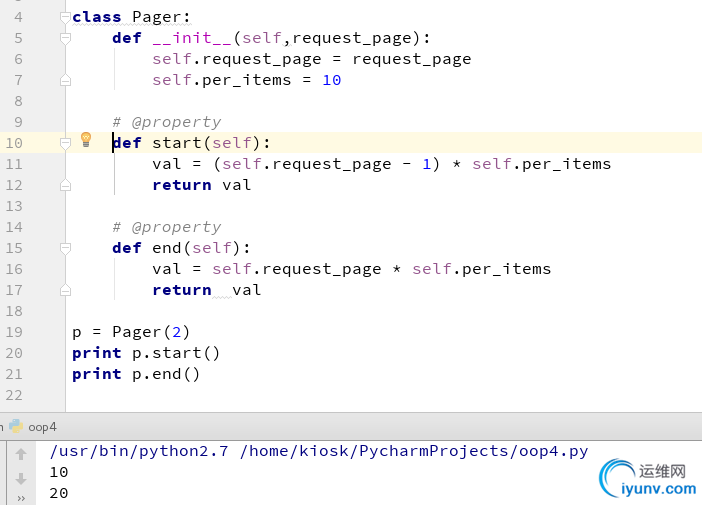Fold the start method at line 10
Screen dimensions: 702x505
pos(65,143)
